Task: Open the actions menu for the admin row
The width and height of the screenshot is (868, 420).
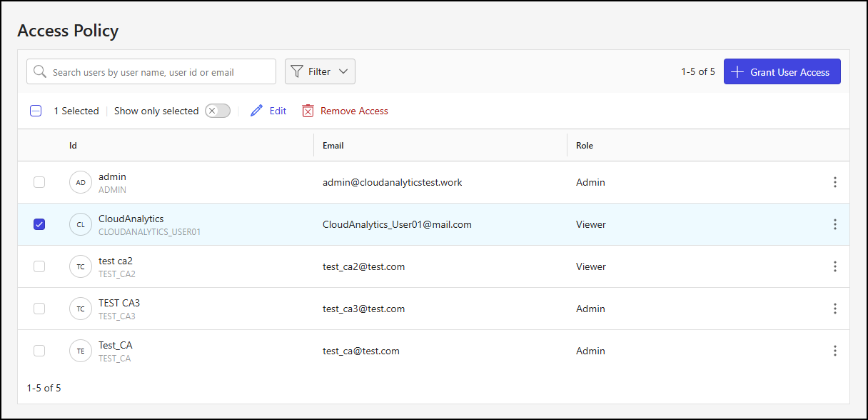Action: pos(834,182)
